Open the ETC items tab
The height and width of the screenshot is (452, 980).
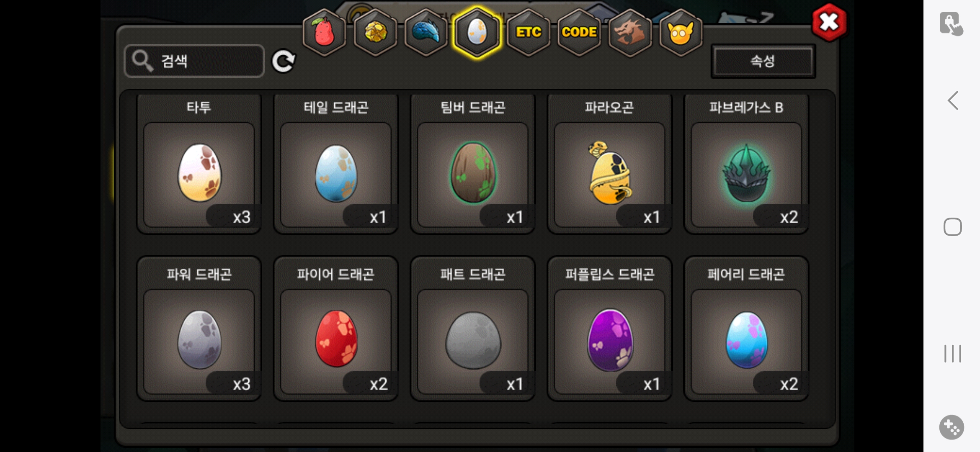[x=529, y=32]
